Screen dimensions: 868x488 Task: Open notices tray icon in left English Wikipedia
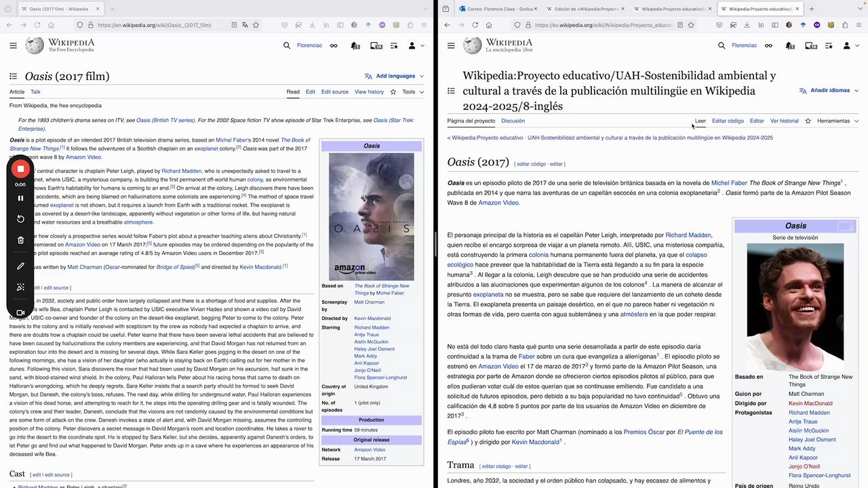[376, 45]
